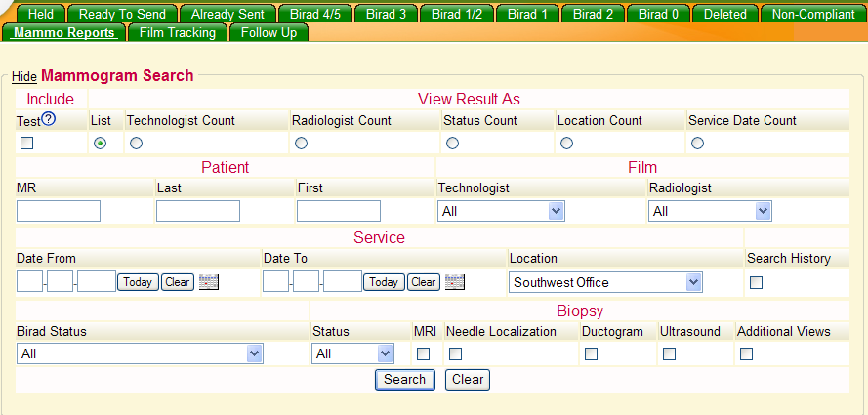
Task: Click the Hide link beside Mammogram Search
Action: 24,77
